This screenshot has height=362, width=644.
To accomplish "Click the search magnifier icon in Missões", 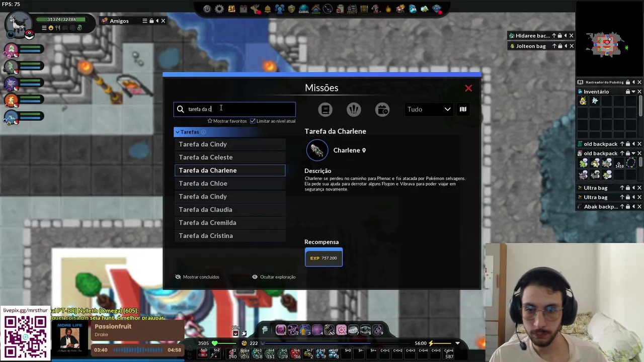I will [x=180, y=109].
